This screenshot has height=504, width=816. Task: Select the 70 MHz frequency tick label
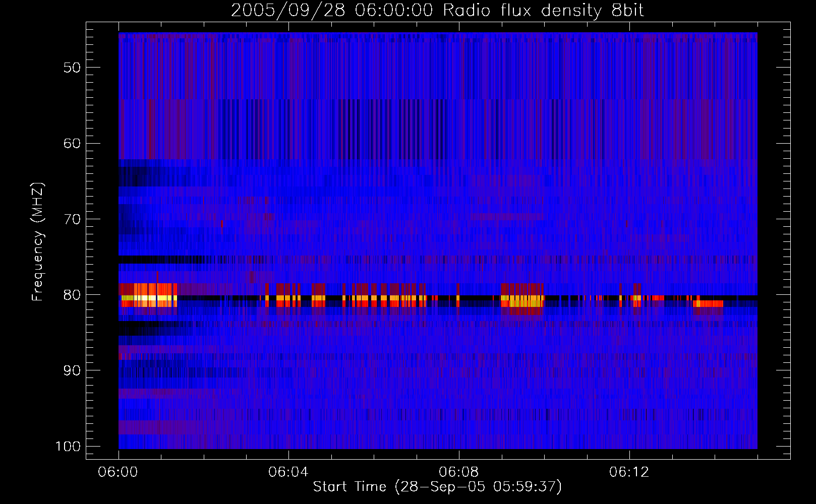(72, 219)
